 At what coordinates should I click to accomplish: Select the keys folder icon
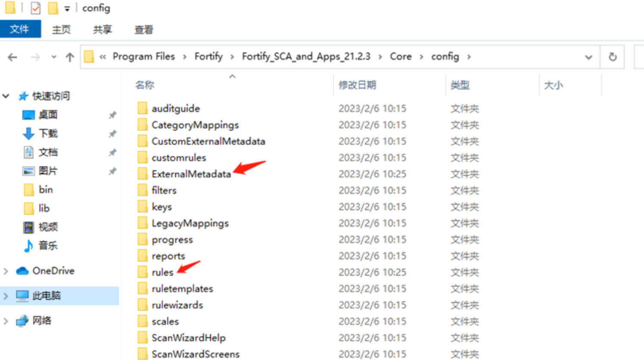pos(143,207)
